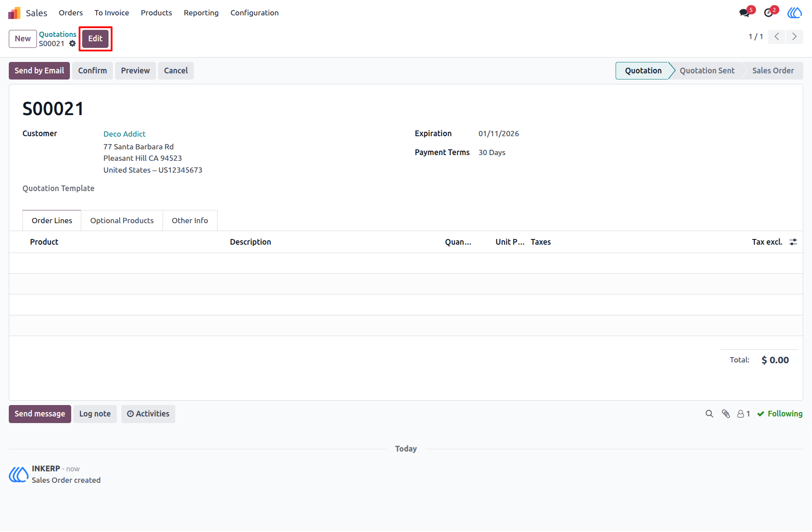The width and height of the screenshot is (812, 532).
Task: Switch to the Optional Products tab
Action: 122,221
